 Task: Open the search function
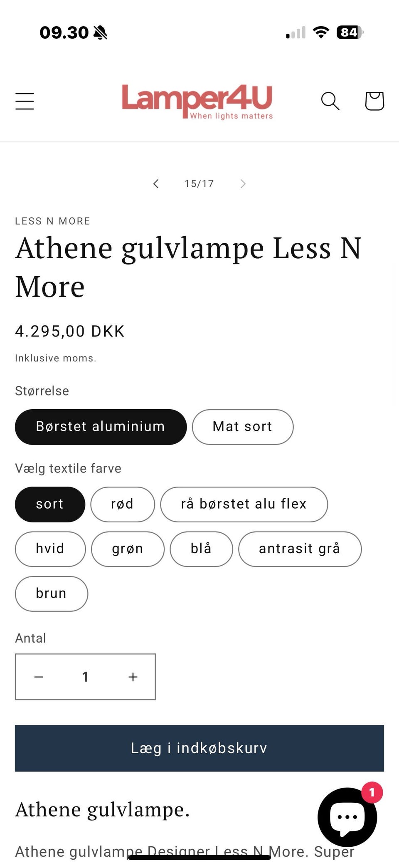click(330, 101)
